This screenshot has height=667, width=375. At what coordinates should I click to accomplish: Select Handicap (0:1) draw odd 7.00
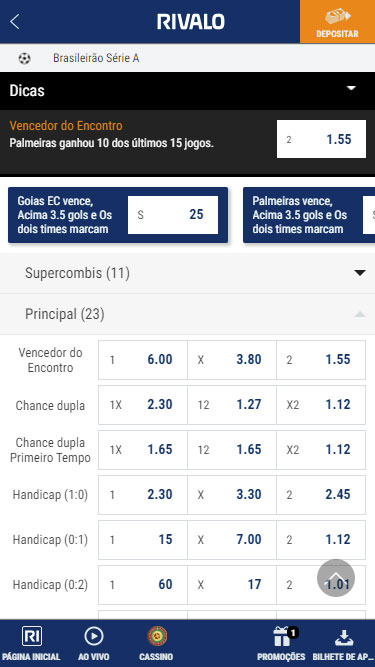pyautogui.click(x=232, y=540)
